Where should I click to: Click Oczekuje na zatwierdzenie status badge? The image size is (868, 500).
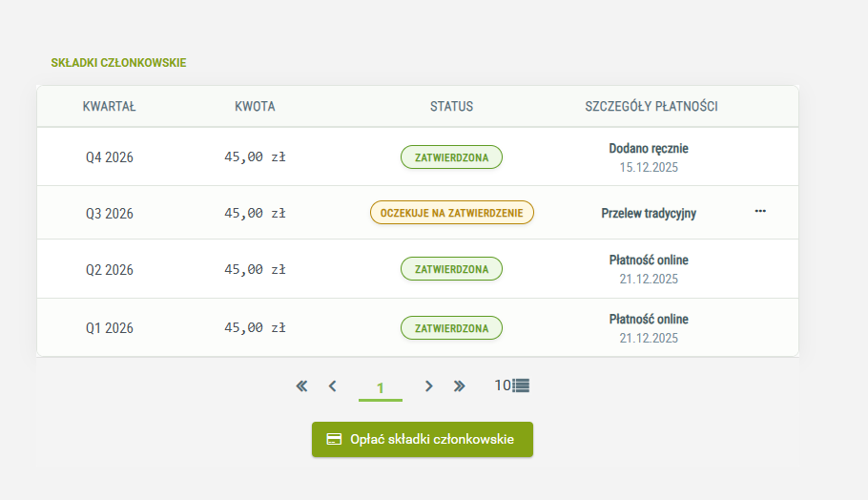pos(451,213)
